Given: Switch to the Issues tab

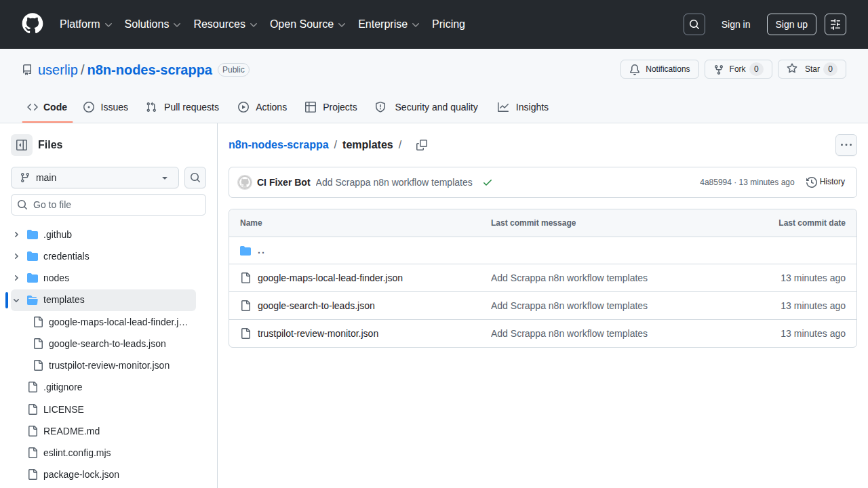Looking at the screenshot, I should [106, 107].
